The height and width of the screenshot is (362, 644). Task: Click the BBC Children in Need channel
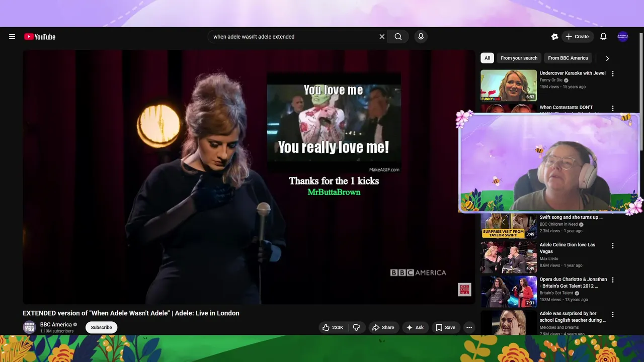pyautogui.click(x=558, y=224)
